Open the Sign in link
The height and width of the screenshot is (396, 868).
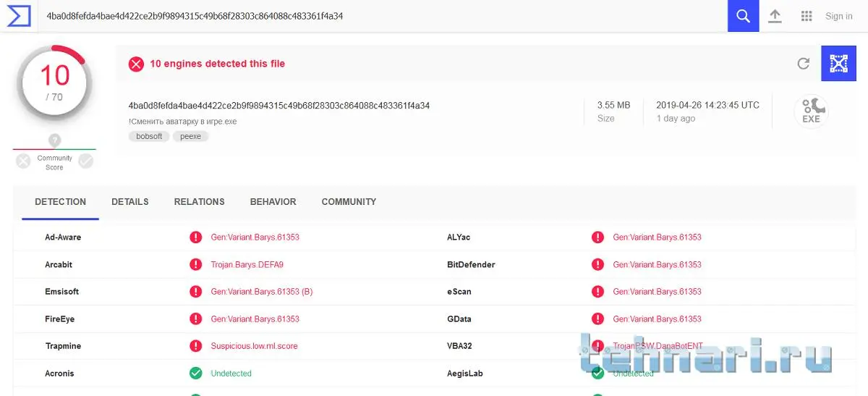(x=839, y=16)
